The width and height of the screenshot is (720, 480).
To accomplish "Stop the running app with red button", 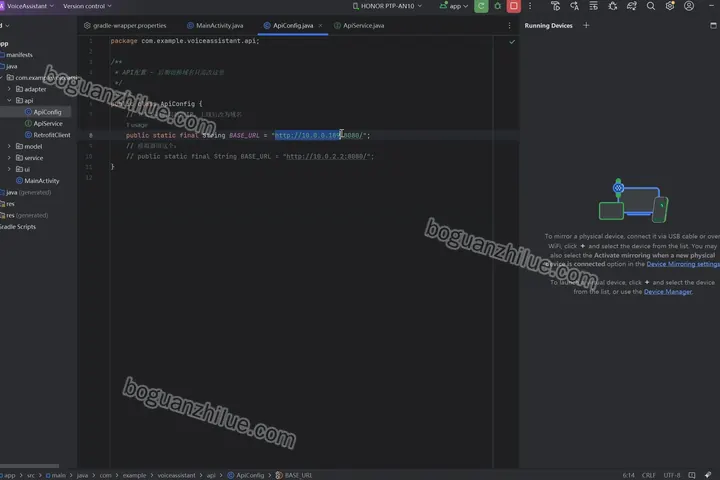I will pyautogui.click(x=513, y=6).
